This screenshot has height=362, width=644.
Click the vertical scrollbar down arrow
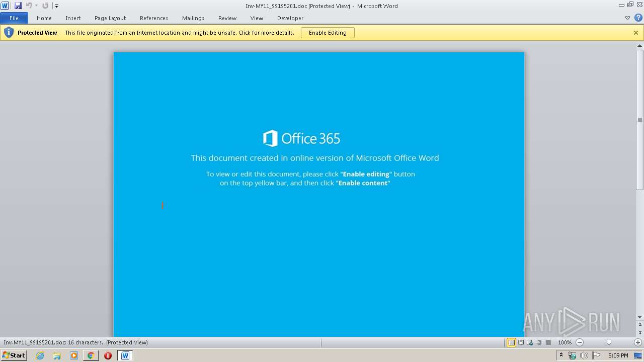pyautogui.click(x=640, y=317)
